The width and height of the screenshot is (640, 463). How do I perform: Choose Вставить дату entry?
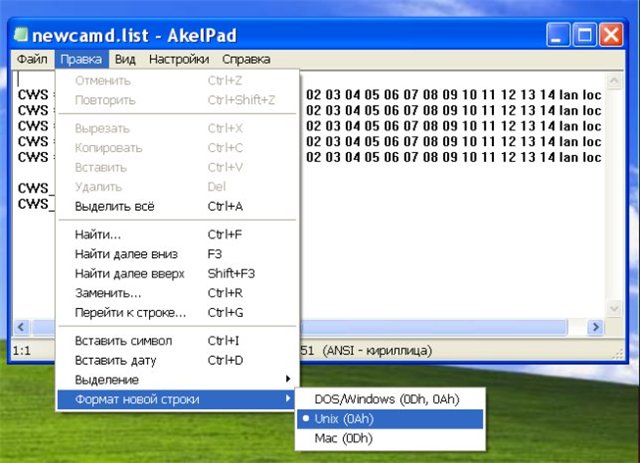tap(177, 361)
